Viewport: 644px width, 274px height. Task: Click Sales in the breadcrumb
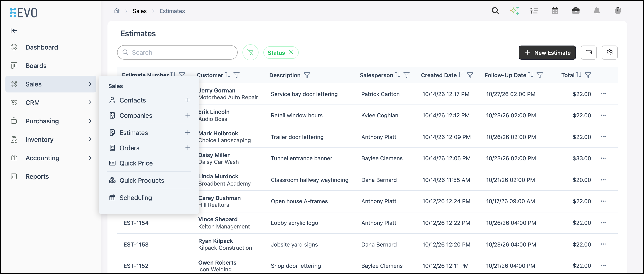139,11
